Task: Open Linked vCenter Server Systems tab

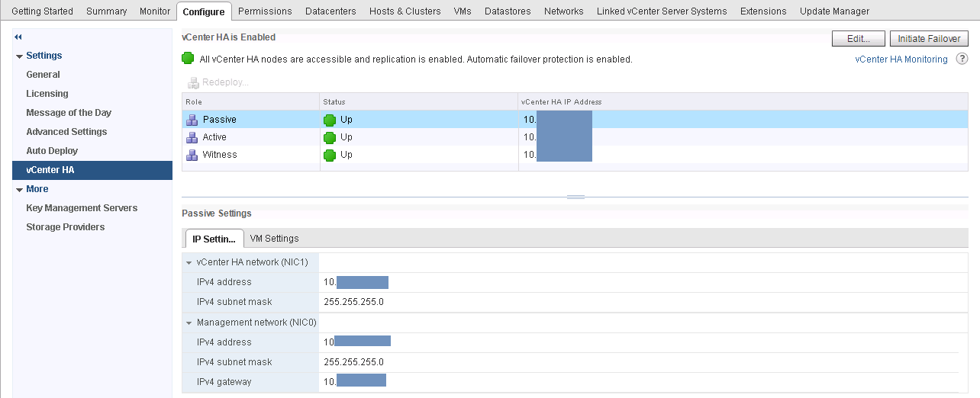Action: tap(662, 11)
